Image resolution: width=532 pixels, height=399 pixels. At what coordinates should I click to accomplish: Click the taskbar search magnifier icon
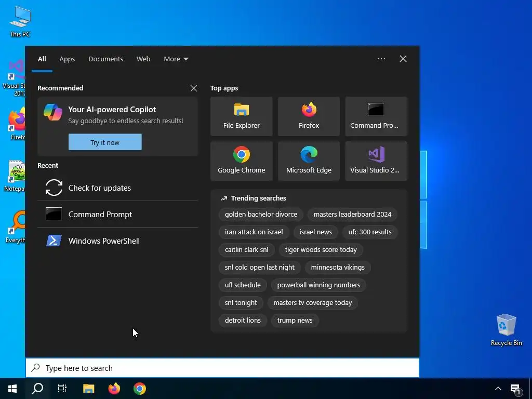click(x=37, y=389)
